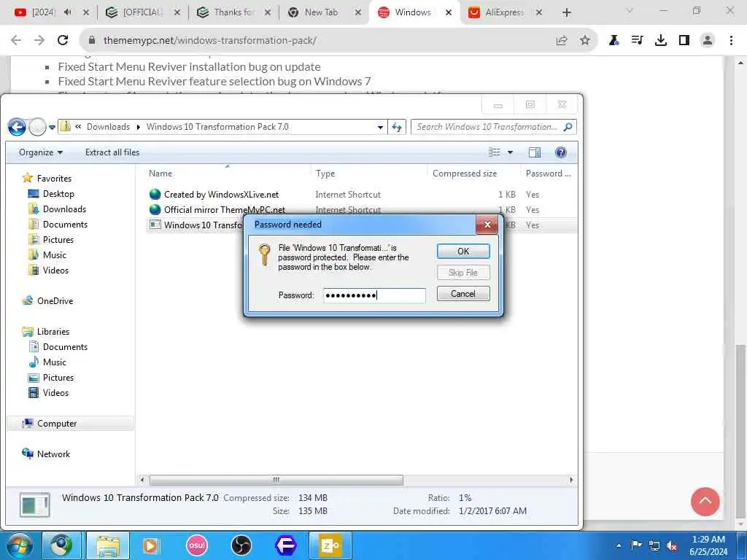Select Computer in navigation pane
747x560 pixels.
pos(57,424)
